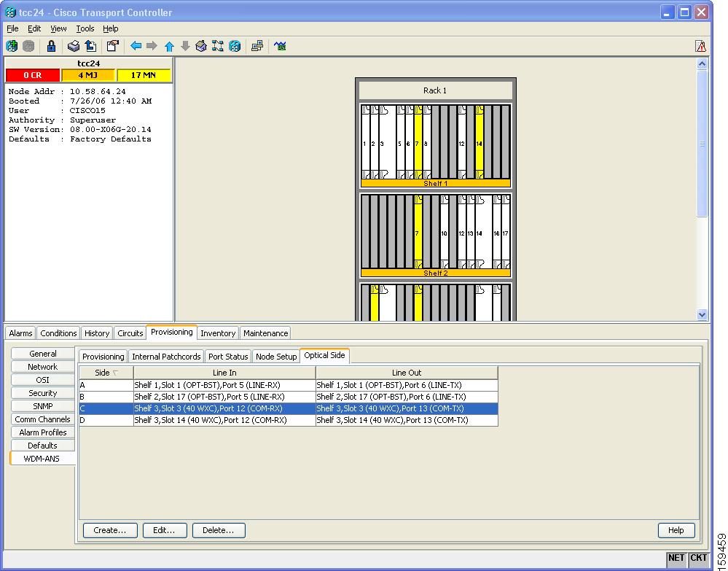The image size is (728, 571).
Task: Switch to the History tab
Action: click(x=97, y=333)
